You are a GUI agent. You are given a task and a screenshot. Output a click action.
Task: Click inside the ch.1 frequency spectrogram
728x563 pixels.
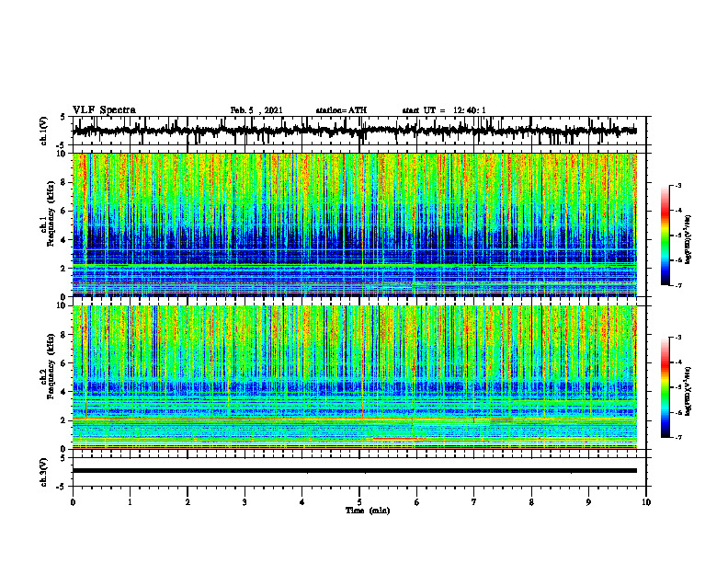click(x=355, y=224)
